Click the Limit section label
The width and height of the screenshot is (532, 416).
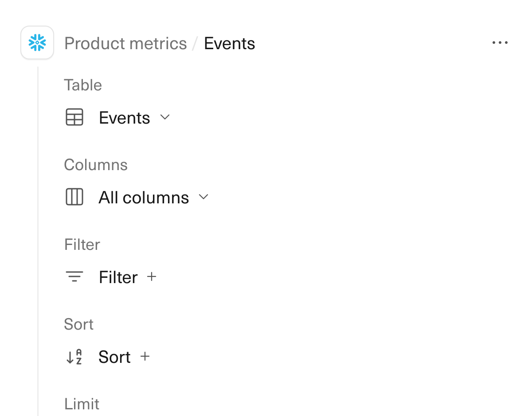(x=82, y=404)
